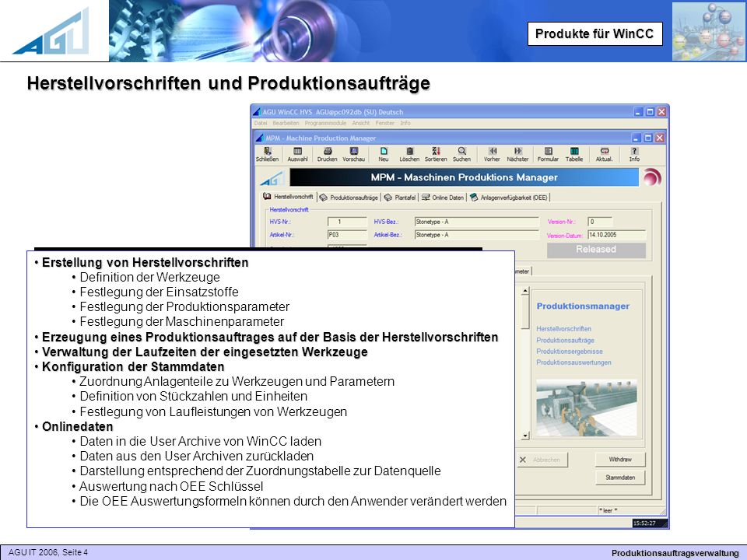747x560 pixels.
Task: Maximize the AGU WinCC HVS window
Action: 650,112
